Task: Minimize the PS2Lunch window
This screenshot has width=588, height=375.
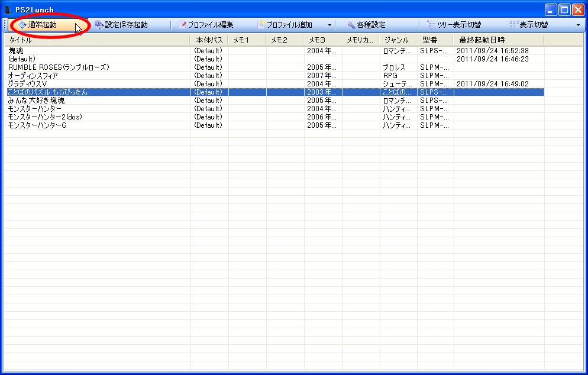Action: 551,9
